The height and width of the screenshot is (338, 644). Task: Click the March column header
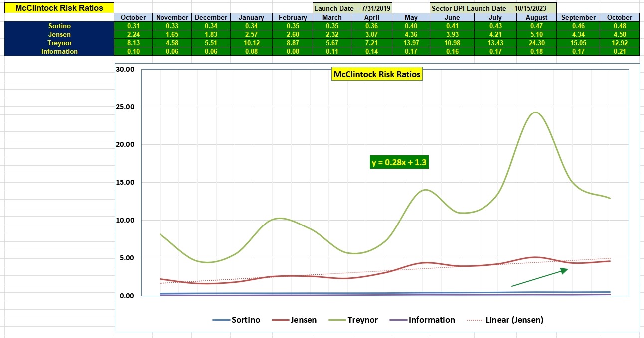click(332, 17)
